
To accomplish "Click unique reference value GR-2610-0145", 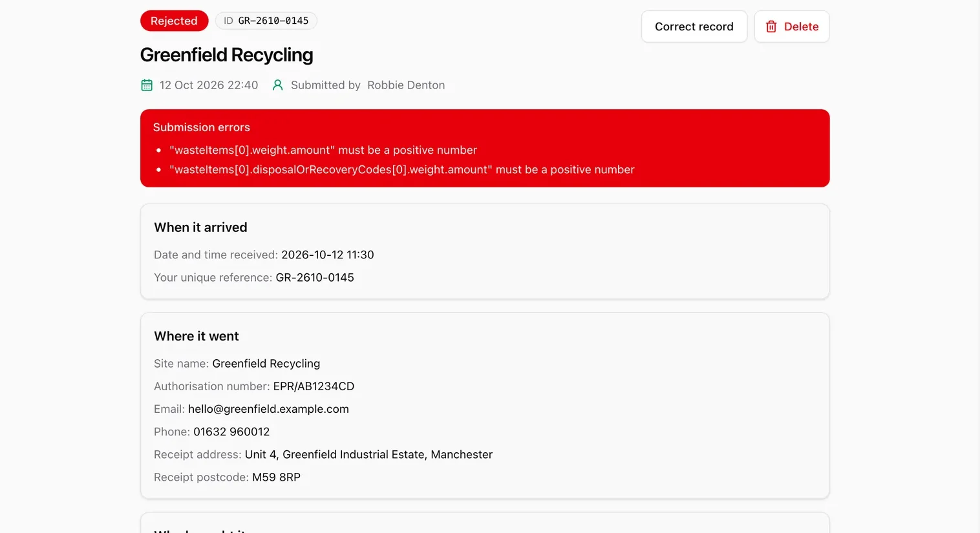I will click(315, 277).
